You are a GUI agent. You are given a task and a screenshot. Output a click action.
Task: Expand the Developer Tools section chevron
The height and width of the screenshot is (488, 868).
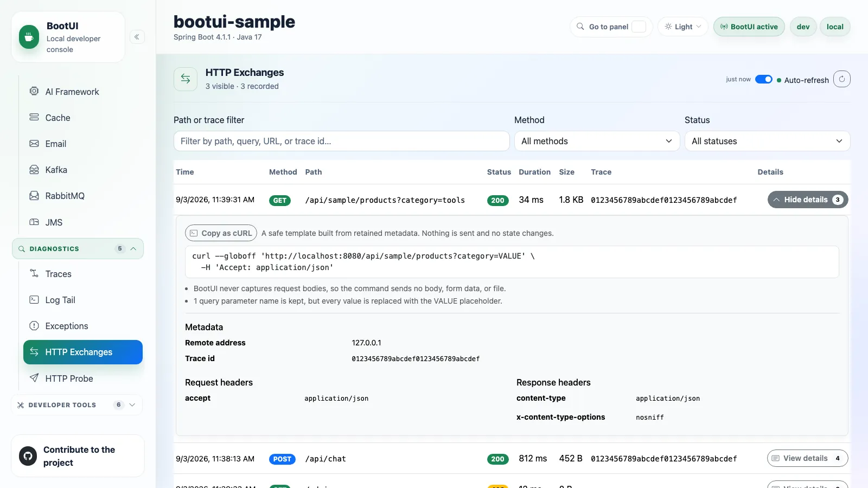click(x=132, y=405)
